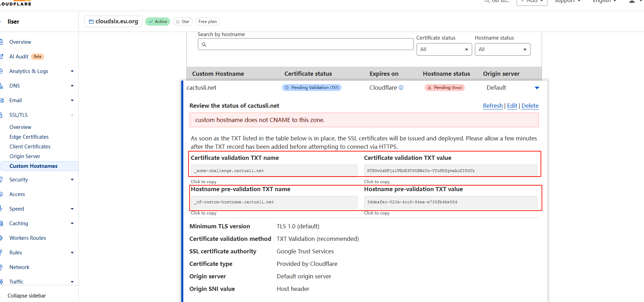Open the Overview sidebar item
This screenshot has height=302, width=644.
pos(20,42)
